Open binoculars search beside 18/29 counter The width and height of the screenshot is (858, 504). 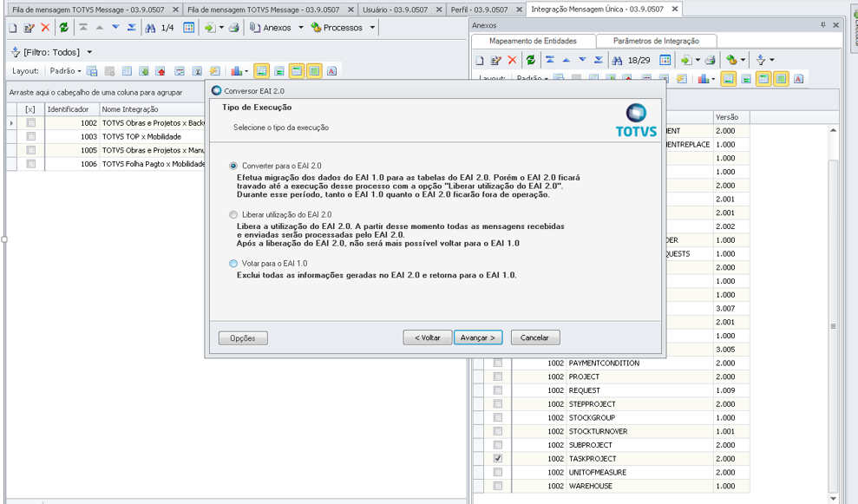click(617, 60)
